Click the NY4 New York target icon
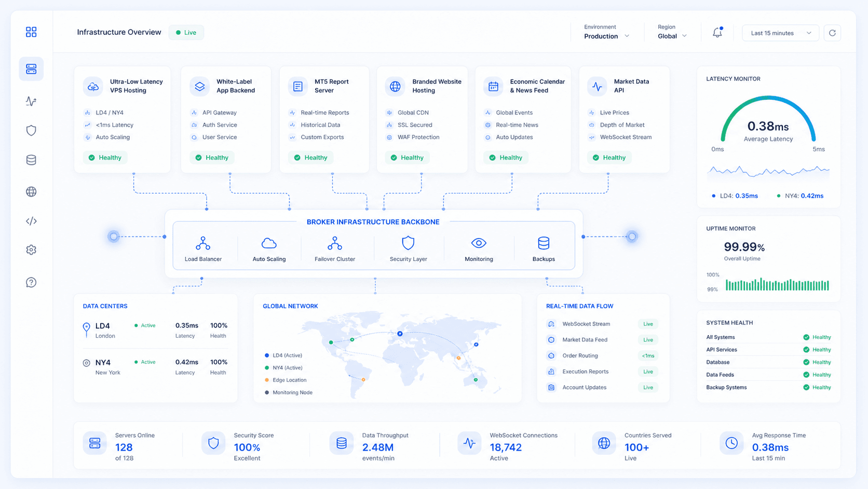This screenshot has width=868, height=489. click(x=86, y=363)
